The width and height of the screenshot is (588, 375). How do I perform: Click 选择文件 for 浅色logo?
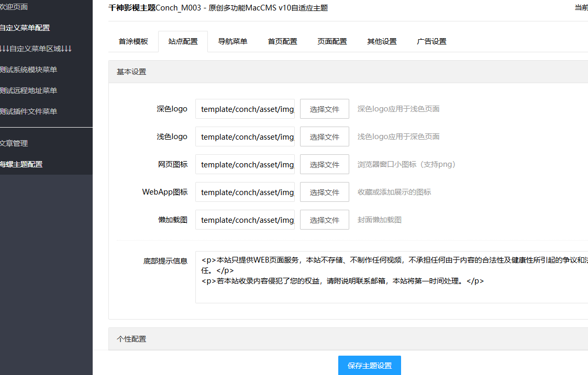tap(324, 137)
